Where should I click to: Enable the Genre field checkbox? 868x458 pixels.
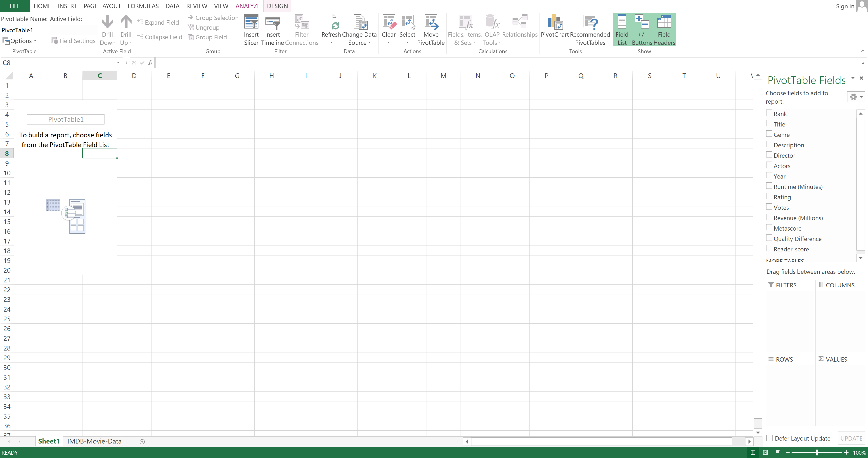(x=769, y=134)
